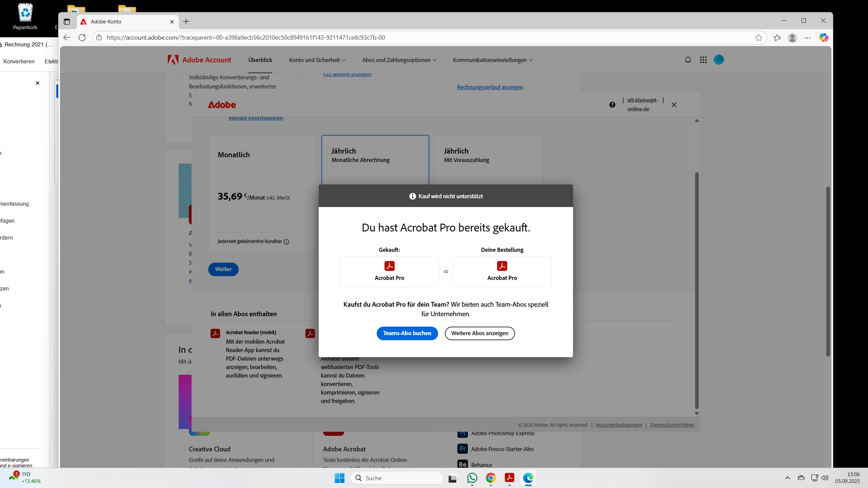Click the notification bell icon
868x488 pixels.
click(x=688, y=60)
